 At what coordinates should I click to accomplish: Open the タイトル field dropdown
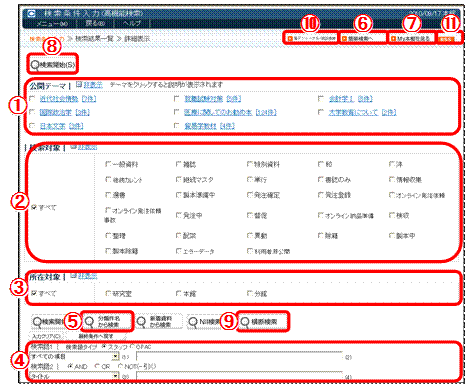point(115,376)
